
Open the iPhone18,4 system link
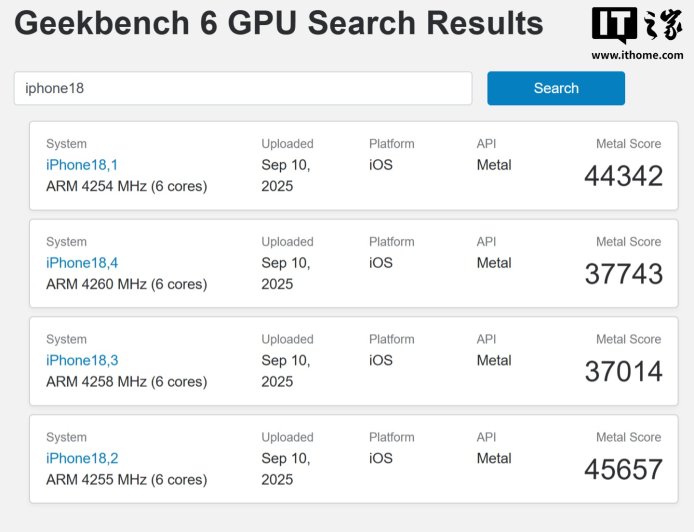82,263
